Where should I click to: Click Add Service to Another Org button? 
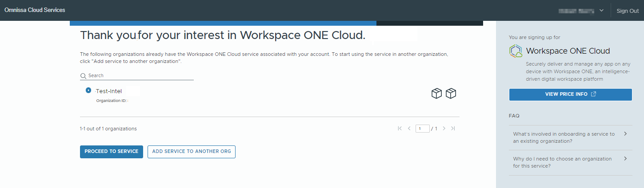192,152
